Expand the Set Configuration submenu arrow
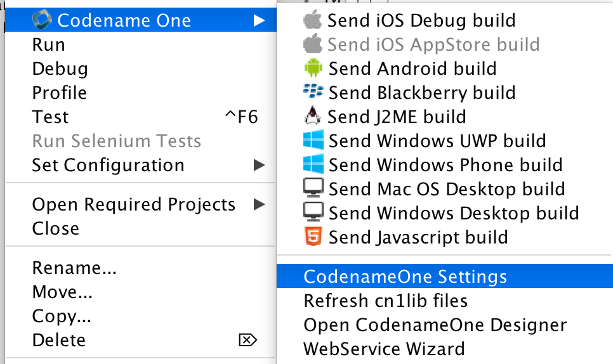 258,166
